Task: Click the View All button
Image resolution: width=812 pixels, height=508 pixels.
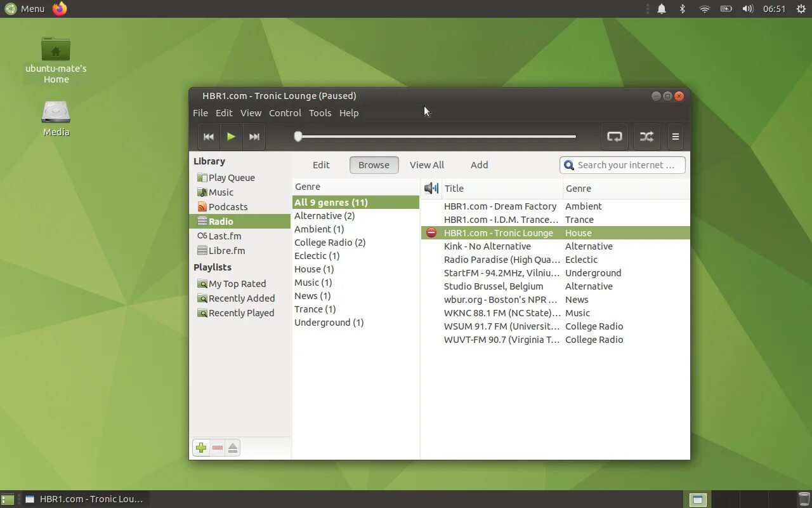Action: click(x=426, y=165)
